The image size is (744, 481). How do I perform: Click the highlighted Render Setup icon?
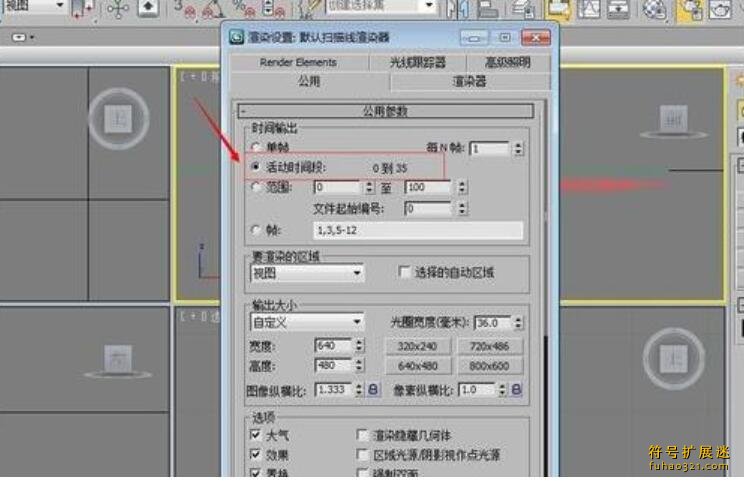[x=689, y=9]
